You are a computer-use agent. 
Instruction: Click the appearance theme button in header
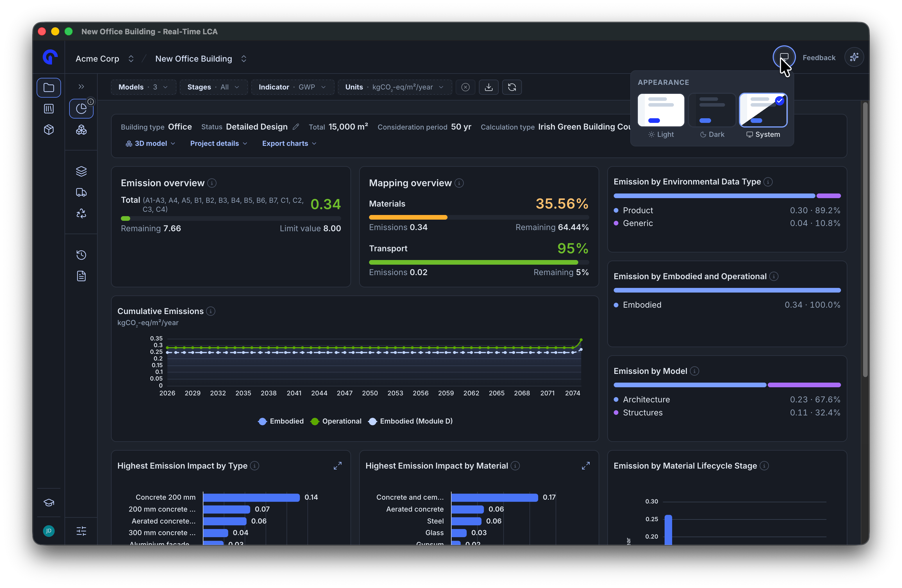pyautogui.click(x=784, y=57)
